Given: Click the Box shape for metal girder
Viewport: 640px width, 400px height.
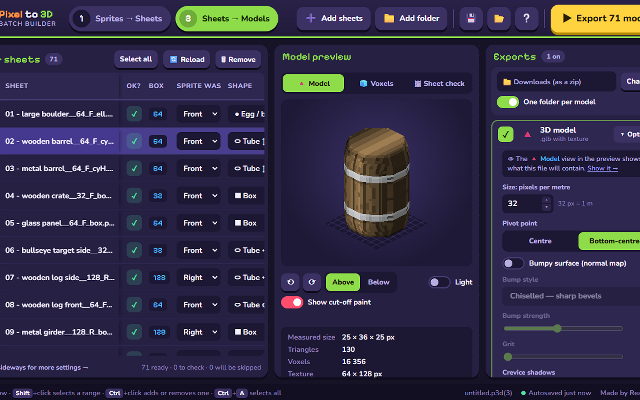Looking at the screenshot, I should point(247,332).
